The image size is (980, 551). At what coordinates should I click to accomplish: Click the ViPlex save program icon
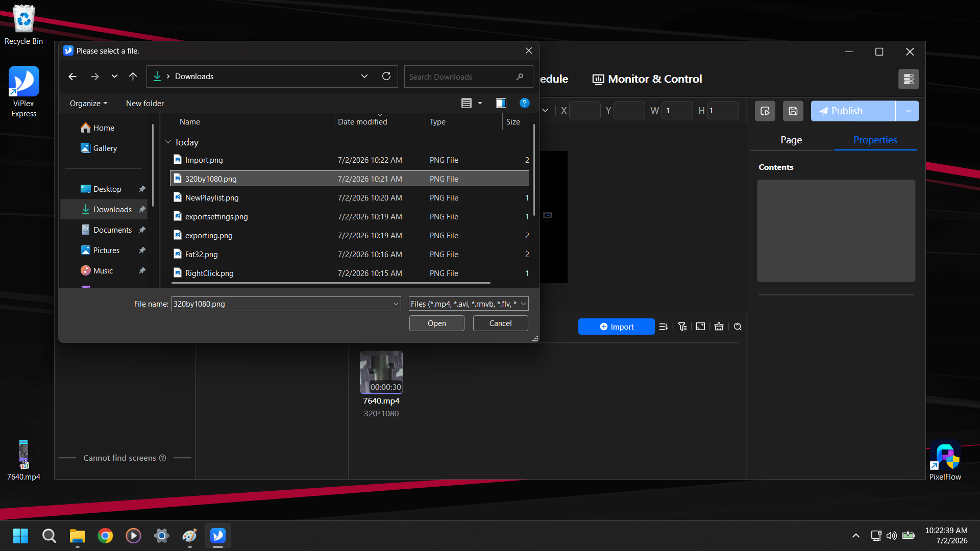coord(793,111)
